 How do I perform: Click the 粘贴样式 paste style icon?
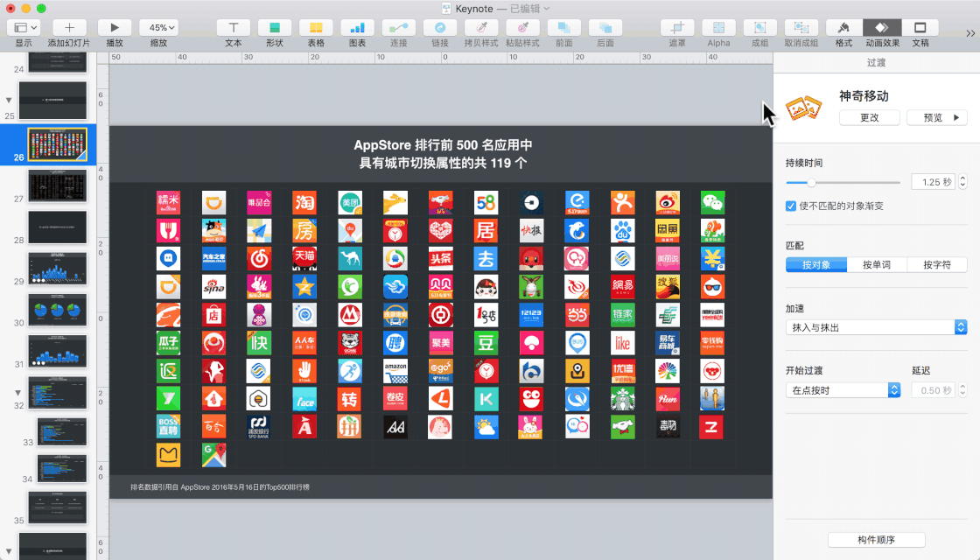click(522, 27)
